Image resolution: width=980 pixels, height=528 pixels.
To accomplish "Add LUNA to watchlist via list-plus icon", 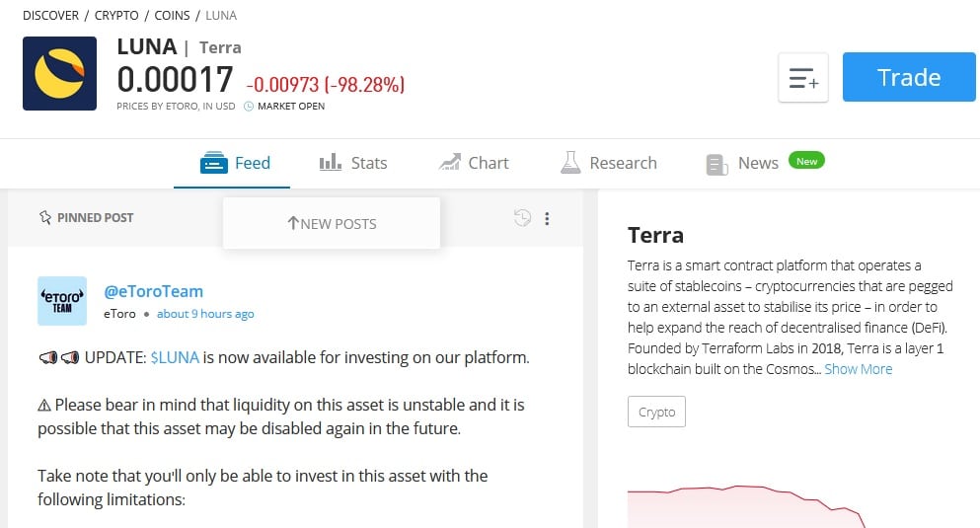I will pos(803,78).
